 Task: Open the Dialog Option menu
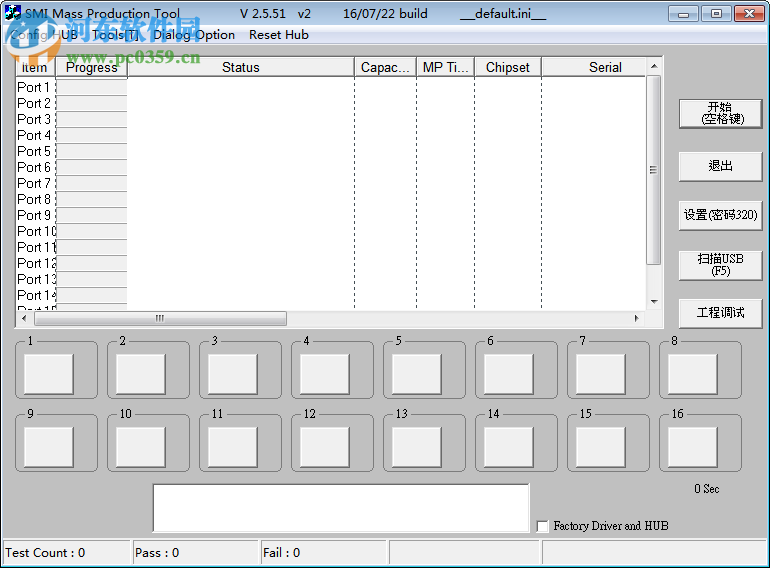click(x=194, y=35)
